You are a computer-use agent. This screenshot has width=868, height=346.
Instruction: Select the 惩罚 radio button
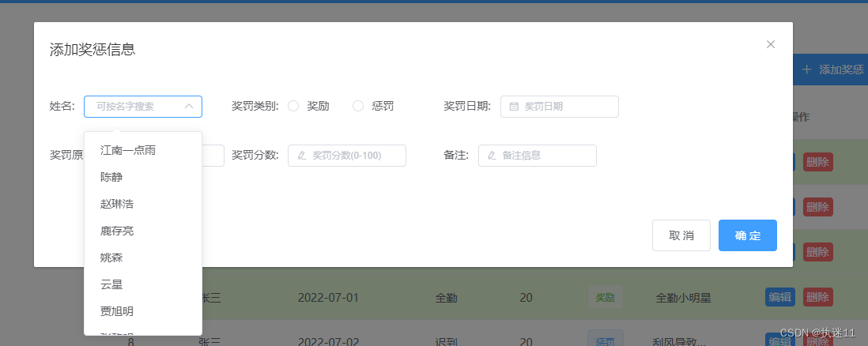pyautogui.click(x=358, y=106)
